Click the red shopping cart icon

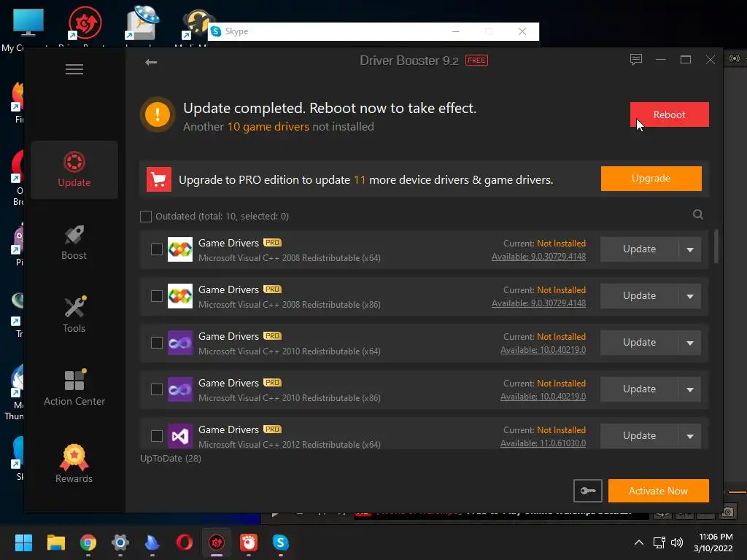coord(158,179)
